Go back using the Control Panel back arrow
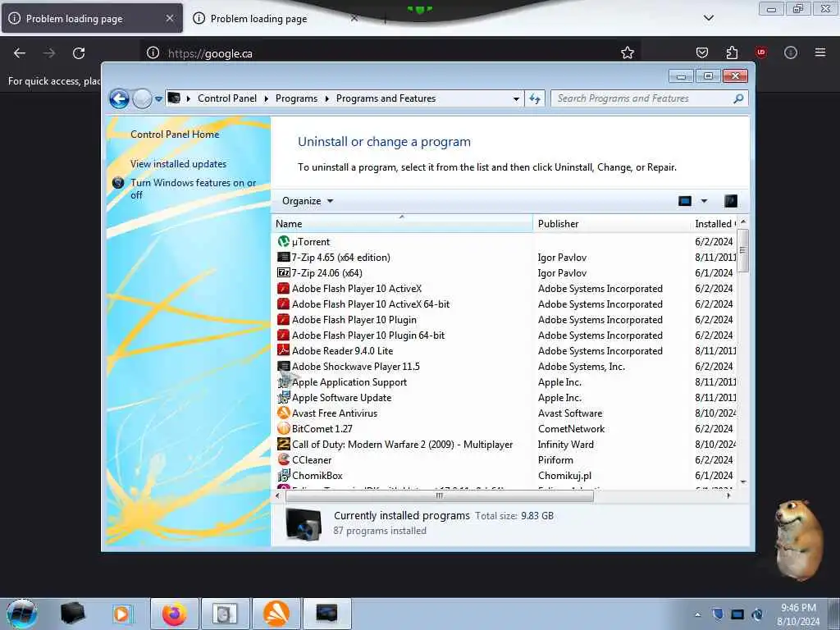This screenshot has width=840, height=630. (119, 98)
